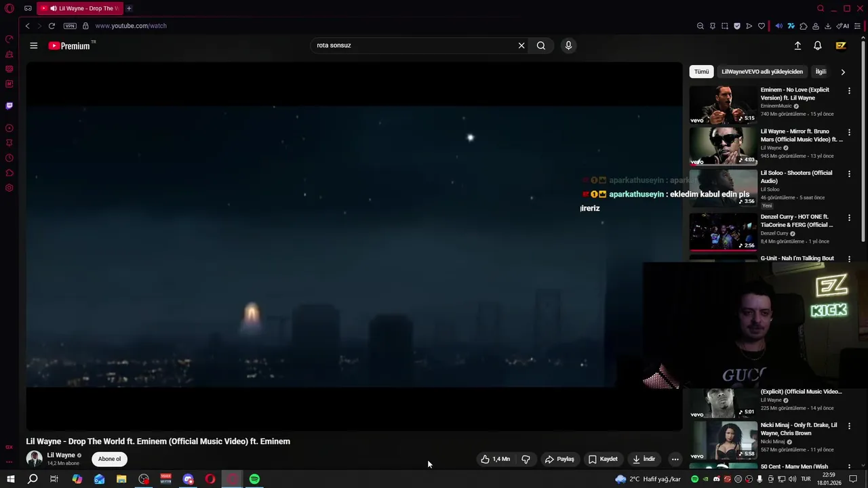Open Opera sidebar settings gear

(9, 188)
